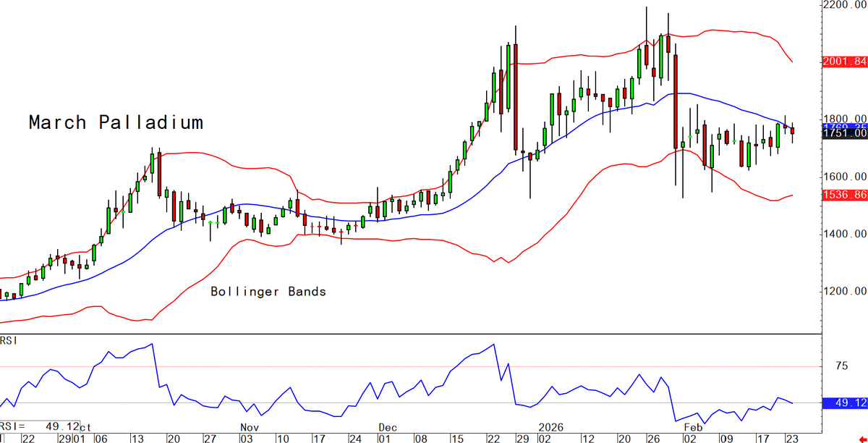Click the "March Palladium" chart title

click(x=116, y=122)
